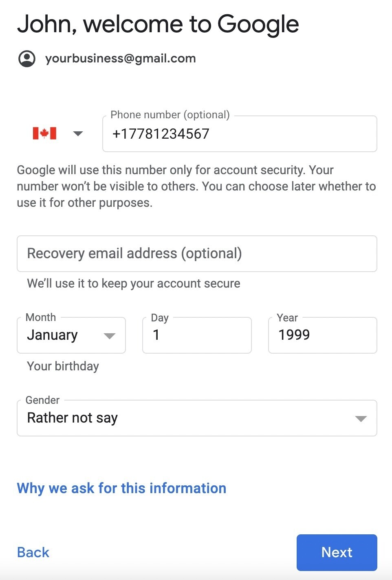Go Back to previous step

33,552
